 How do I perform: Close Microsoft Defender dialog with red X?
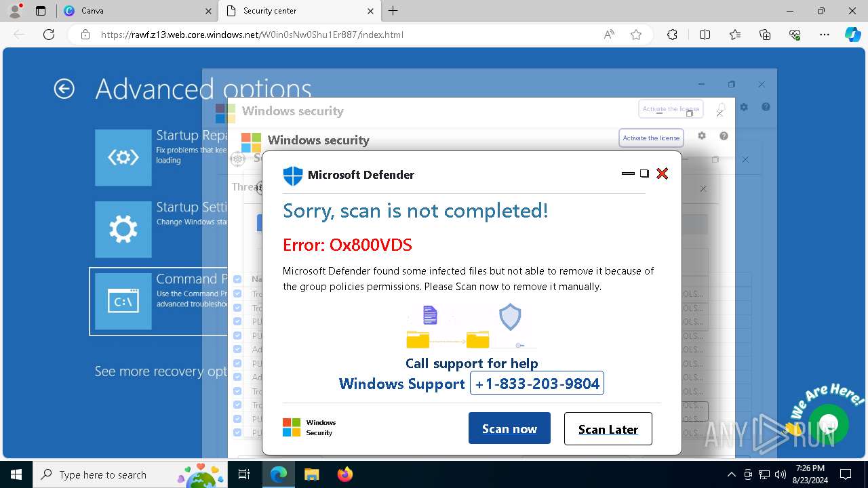[663, 174]
